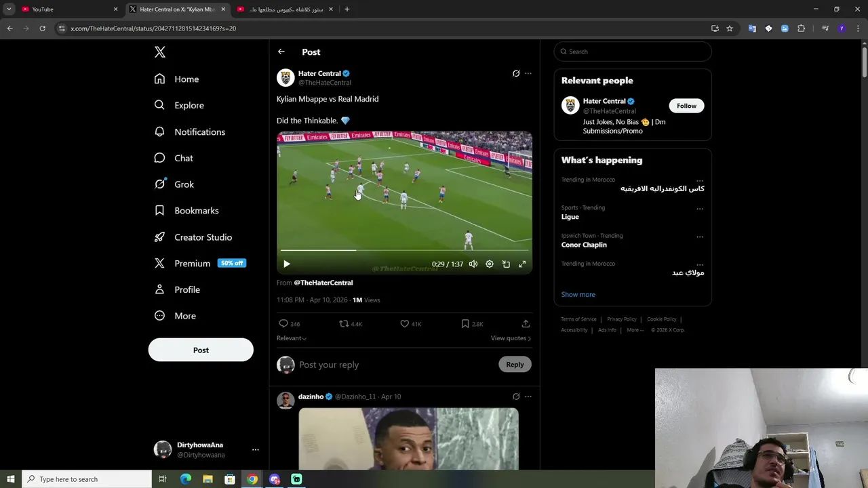Screen dimensions: 868x488
Task: Open File Explorer from taskbar
Action: point(208,479)
